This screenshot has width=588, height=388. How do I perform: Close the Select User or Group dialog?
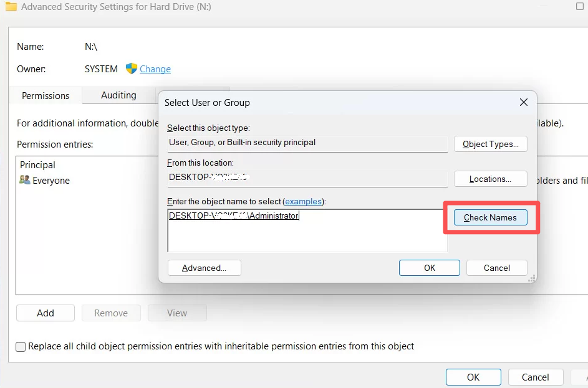pos(524,102)
